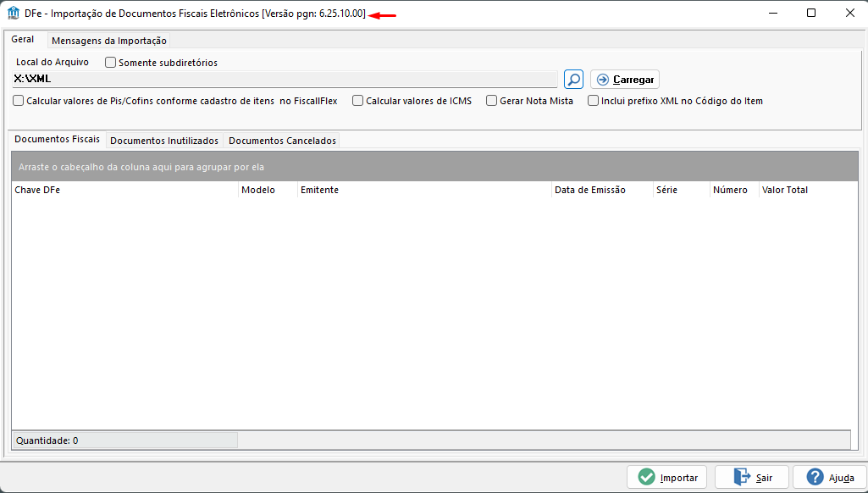This screenshot has height=493, width=868.
Task: Switch to Mensagens da Importação tab
Action: [x=108, y=40]
